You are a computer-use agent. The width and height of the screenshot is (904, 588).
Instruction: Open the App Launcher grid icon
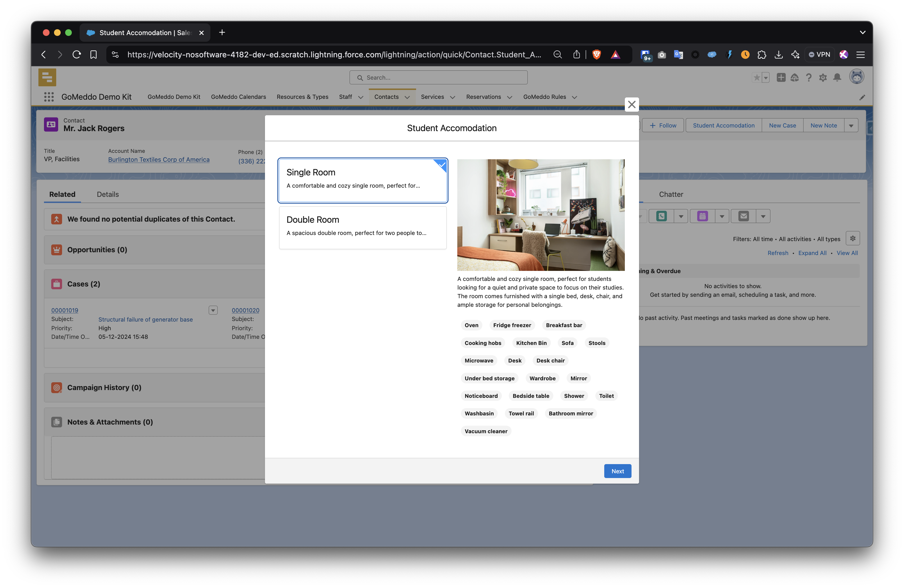[x=49, y=97]
